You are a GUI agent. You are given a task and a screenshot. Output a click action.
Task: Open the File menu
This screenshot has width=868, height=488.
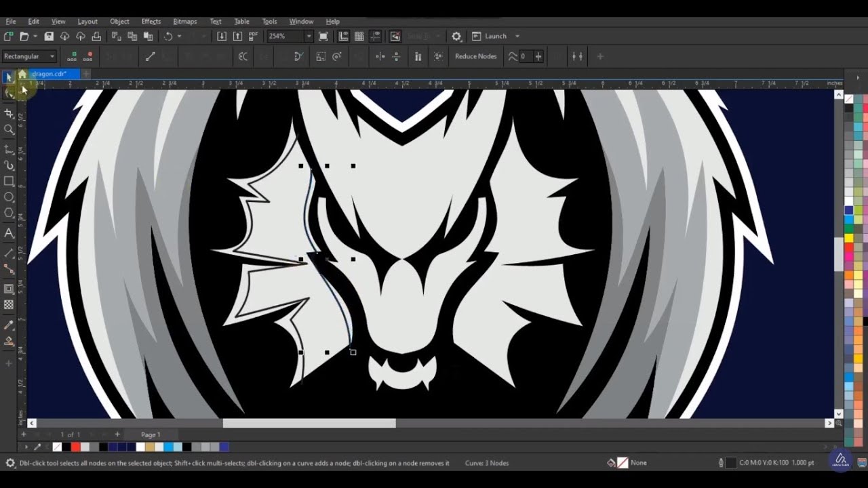coord(11,21)
